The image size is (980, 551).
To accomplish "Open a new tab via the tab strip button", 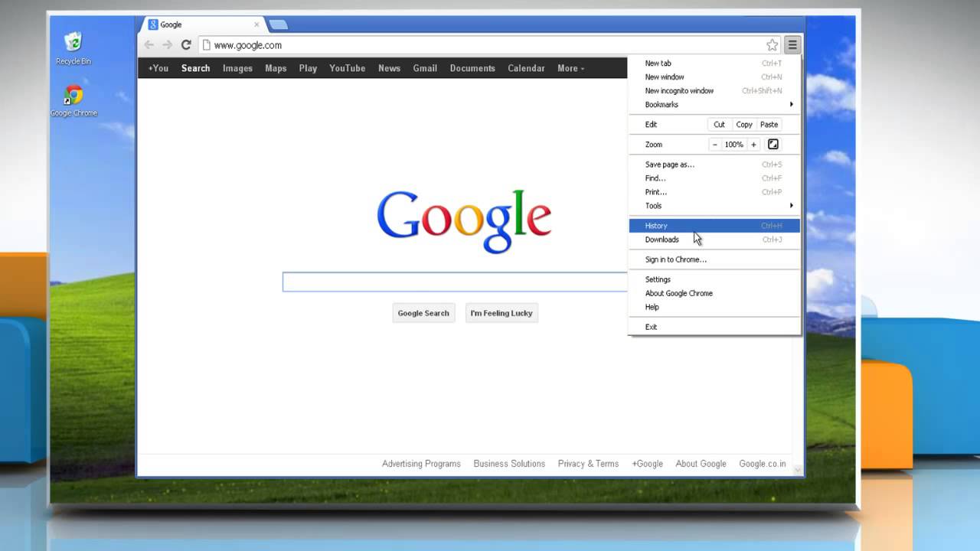I will point(279,24).
